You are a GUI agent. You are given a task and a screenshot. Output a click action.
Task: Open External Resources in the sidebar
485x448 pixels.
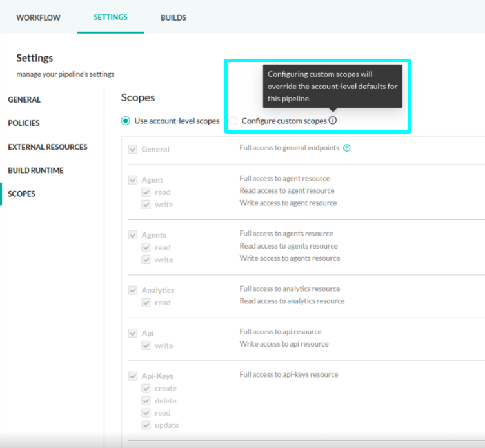coord(48,147)
